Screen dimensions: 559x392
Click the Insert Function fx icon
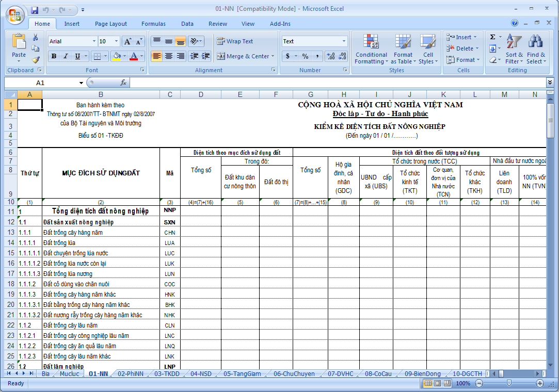pyautogui.click(x=123, y=83)
